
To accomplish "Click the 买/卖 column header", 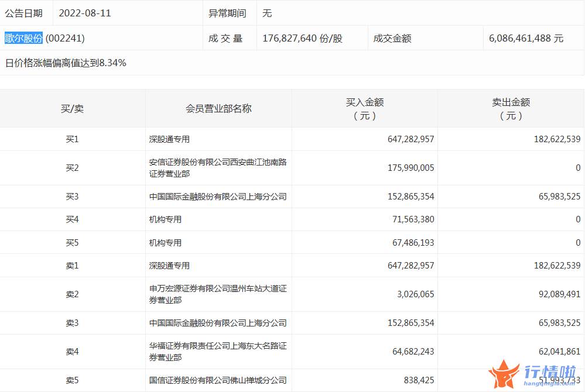I will pos(73,108).
